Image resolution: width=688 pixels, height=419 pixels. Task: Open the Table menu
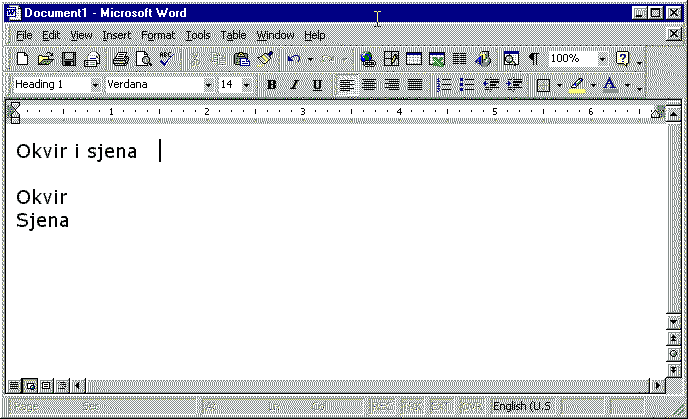[233, 35]
